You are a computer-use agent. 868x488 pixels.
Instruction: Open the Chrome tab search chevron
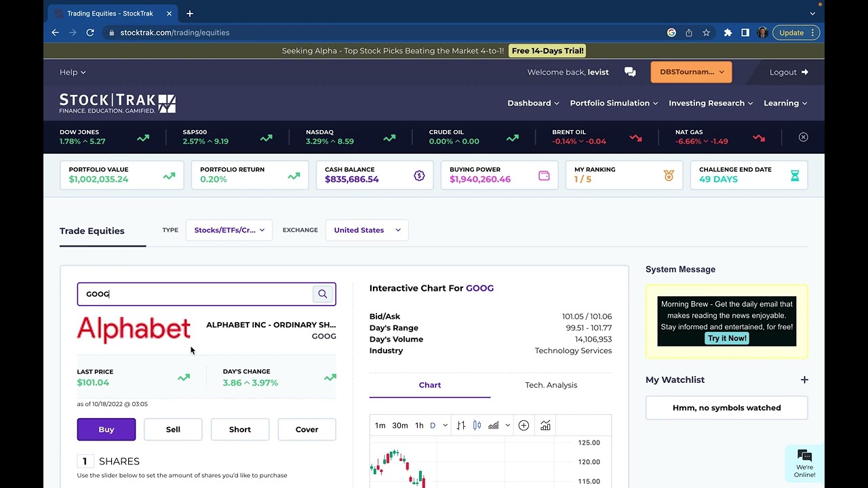[x=812, y=14]
